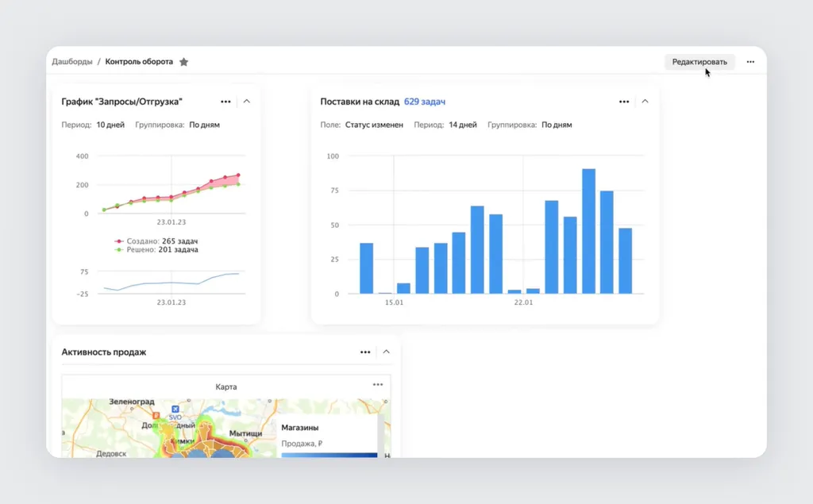This screenshot has width=813, height=504.
Task: Click the 22.01 axis label in Поставки chart
Action: 523,302
